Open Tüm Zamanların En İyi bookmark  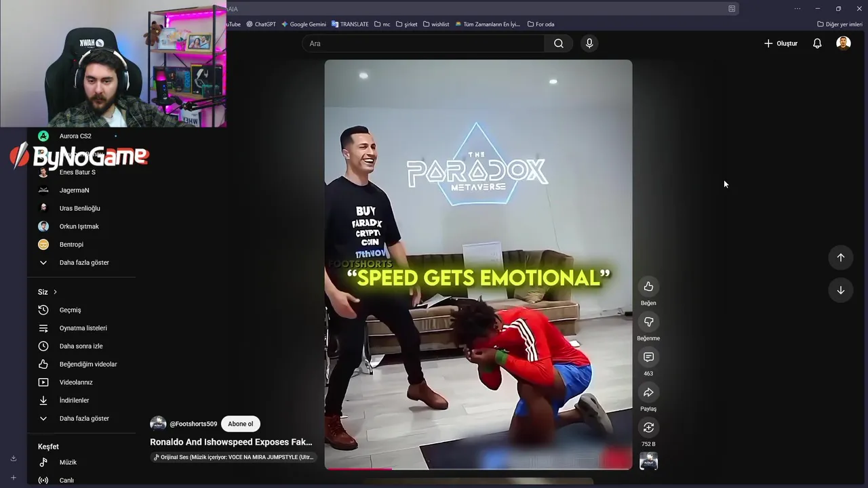coord(488,24)
